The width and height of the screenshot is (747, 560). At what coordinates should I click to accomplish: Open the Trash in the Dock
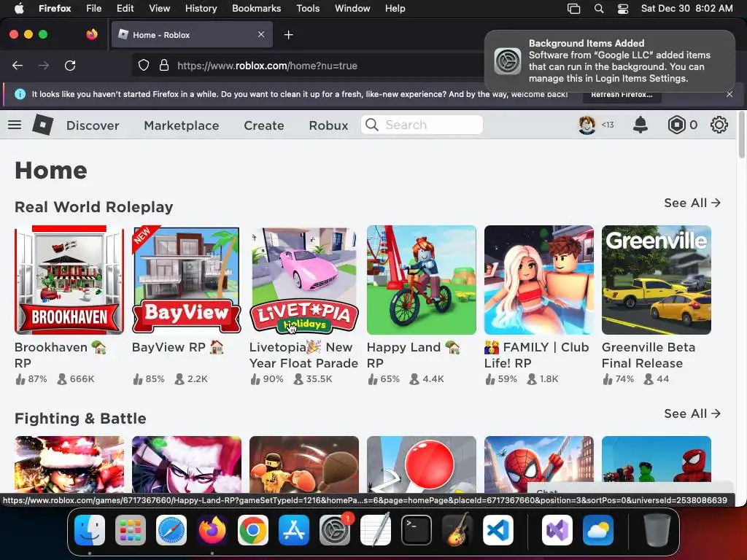pos(657,530)
